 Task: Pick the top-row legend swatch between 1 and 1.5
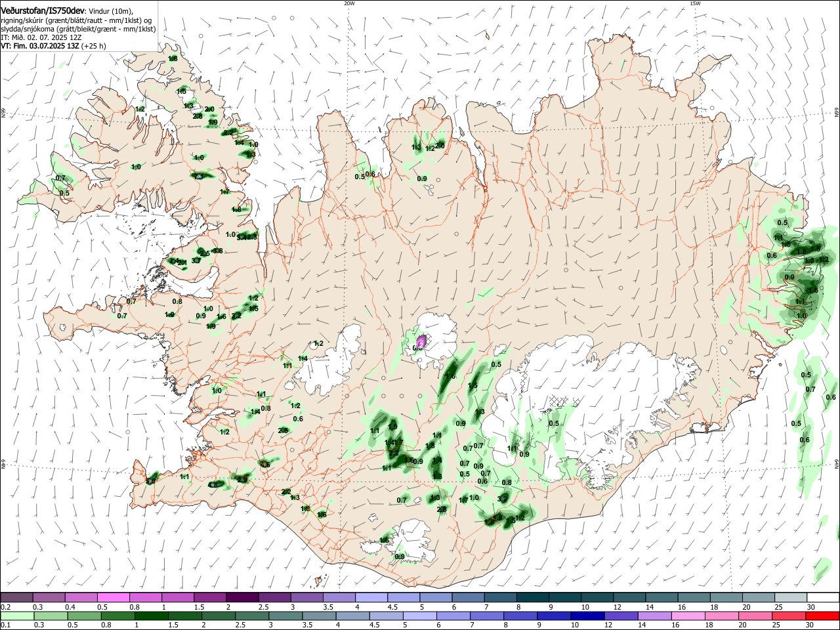point(178,597)
